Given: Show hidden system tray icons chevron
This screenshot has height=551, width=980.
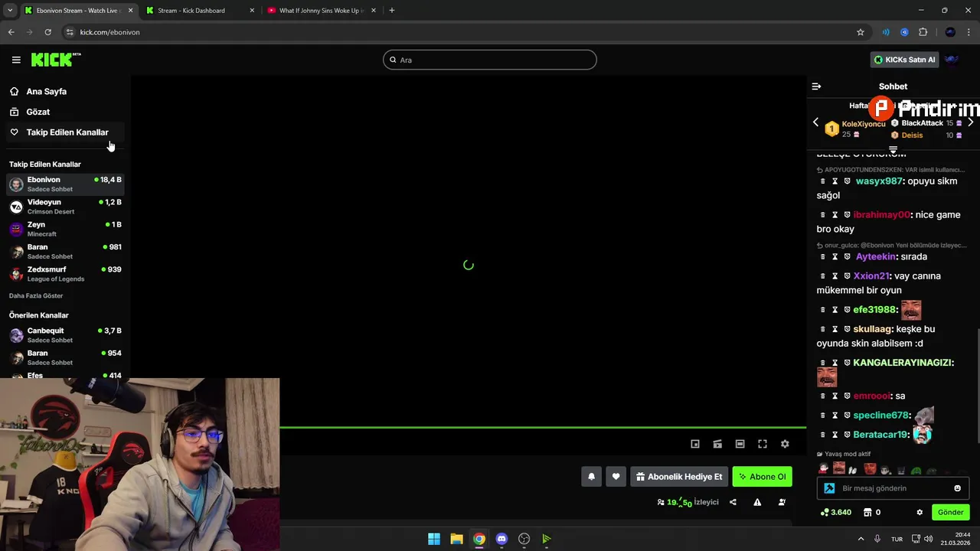Looking at the screenshot, I should point(861,539).
